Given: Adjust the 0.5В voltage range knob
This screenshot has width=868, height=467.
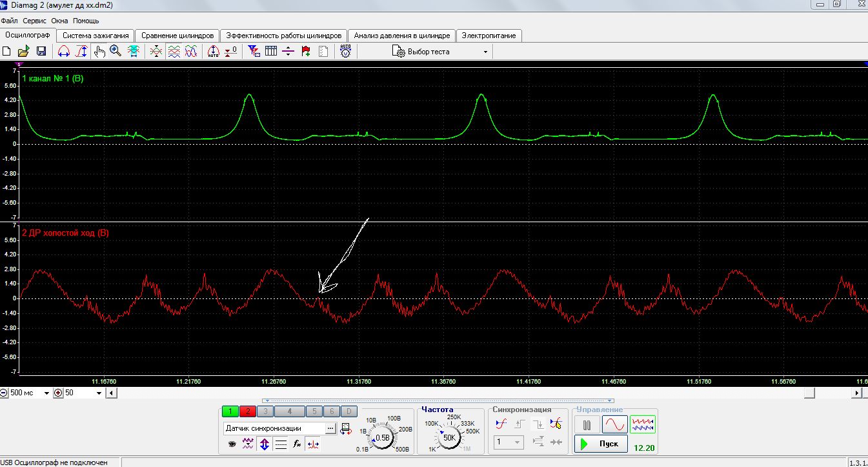Looking at the screenshot, I should [383, 437].
